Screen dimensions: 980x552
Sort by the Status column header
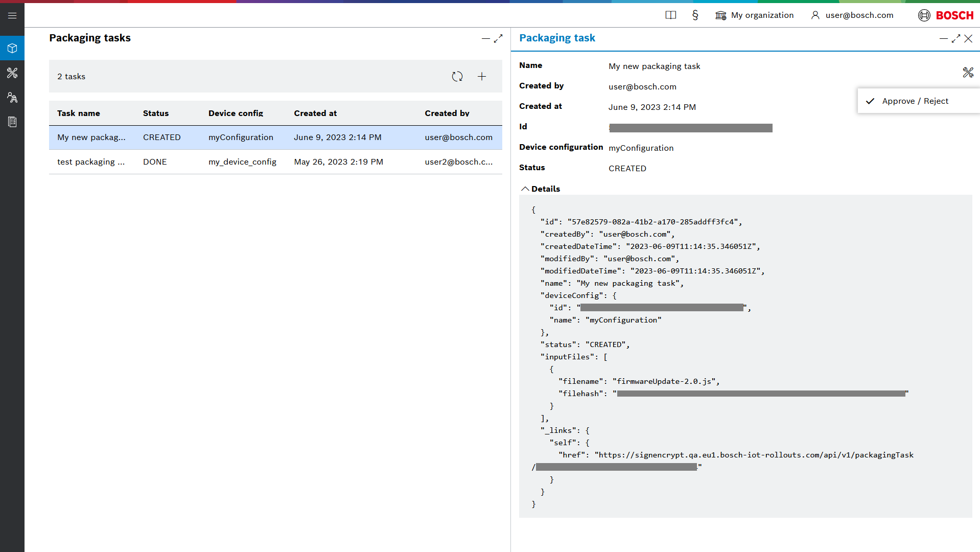coord(155,113)
